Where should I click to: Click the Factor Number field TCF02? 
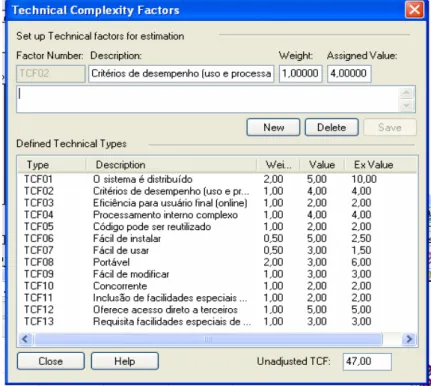click(x=51, y=73)
